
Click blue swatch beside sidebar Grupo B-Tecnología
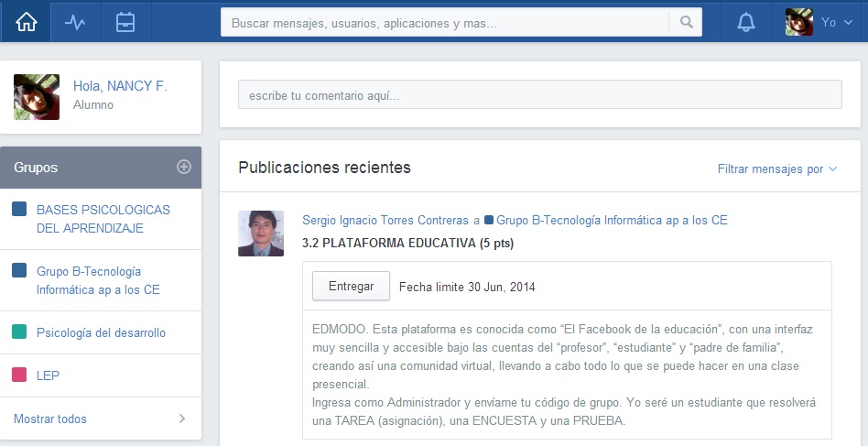(x=19, y=270)
